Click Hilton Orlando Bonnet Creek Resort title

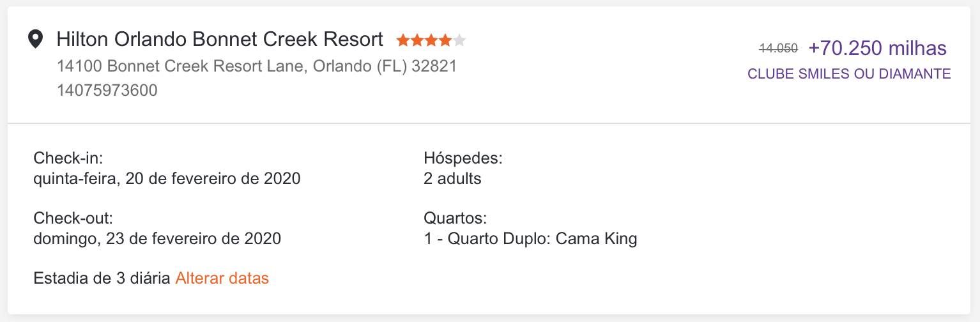[x=220, y=40]
